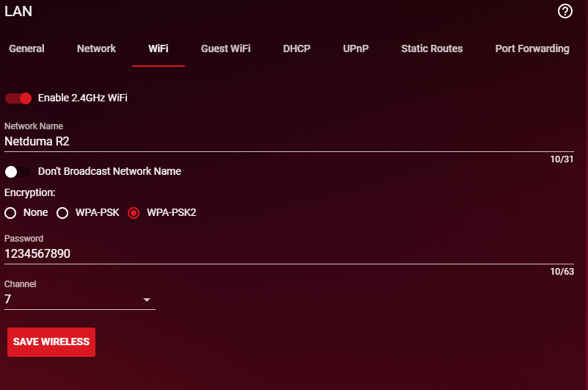Image resolution: width=588 pixels, height=390 pixels.
Task: Open the Network tab
Action: pyautogui.click(x=96, y=48)
